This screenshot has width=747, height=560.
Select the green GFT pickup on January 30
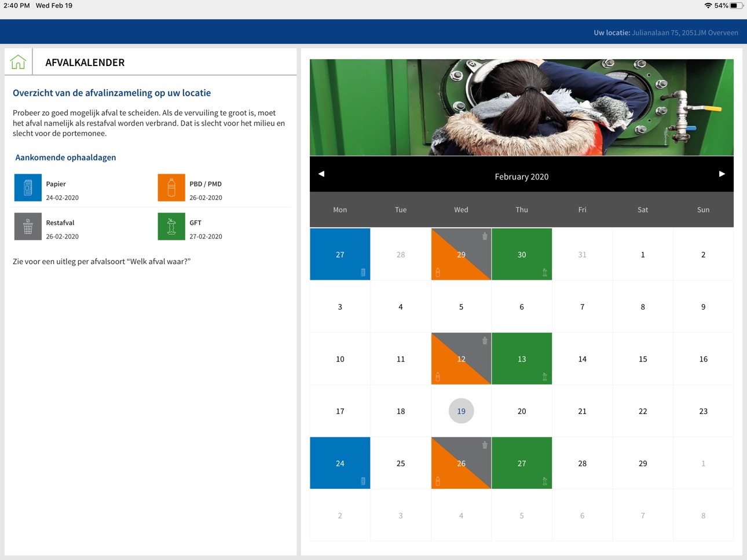click(522, 254)
